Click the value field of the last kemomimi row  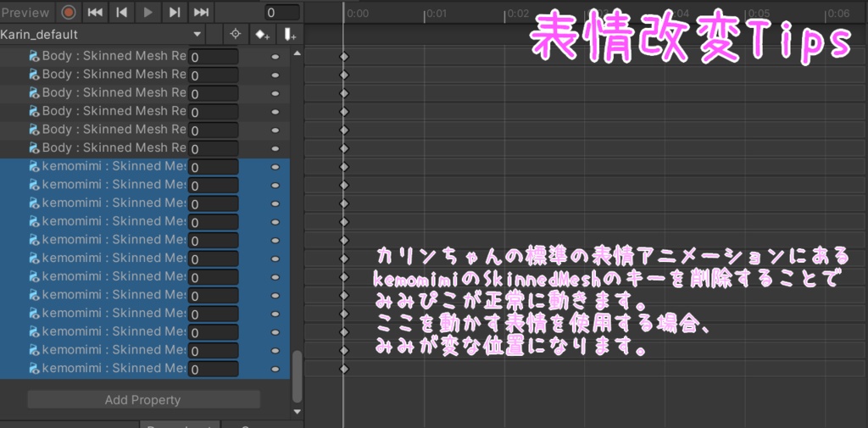point(213,370)
